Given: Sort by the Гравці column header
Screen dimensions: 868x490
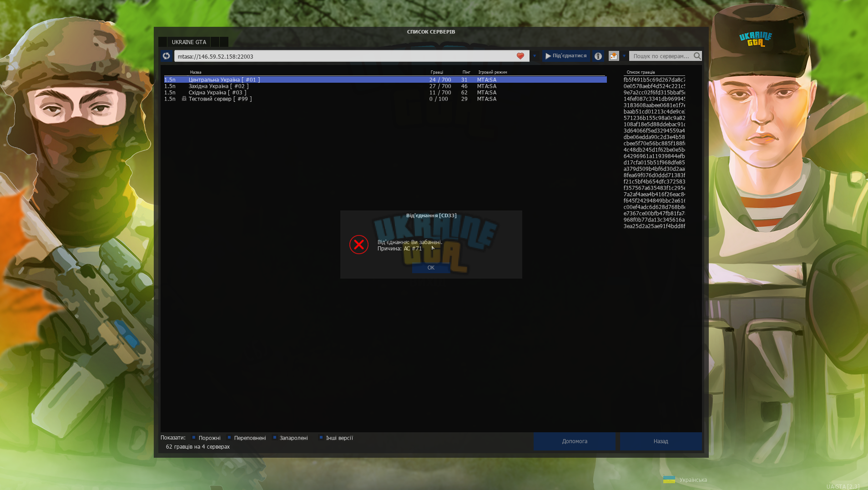Looking at the screenshot, I should coord(437,72).
